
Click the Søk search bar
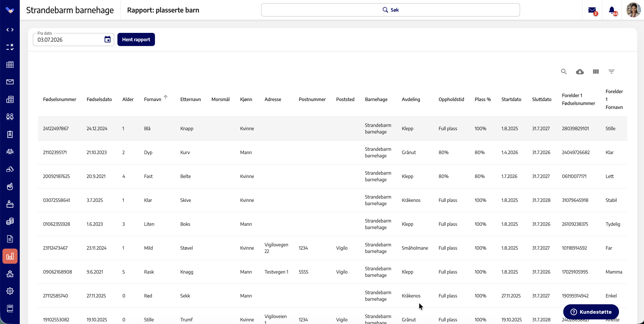[x=390, y=10]
